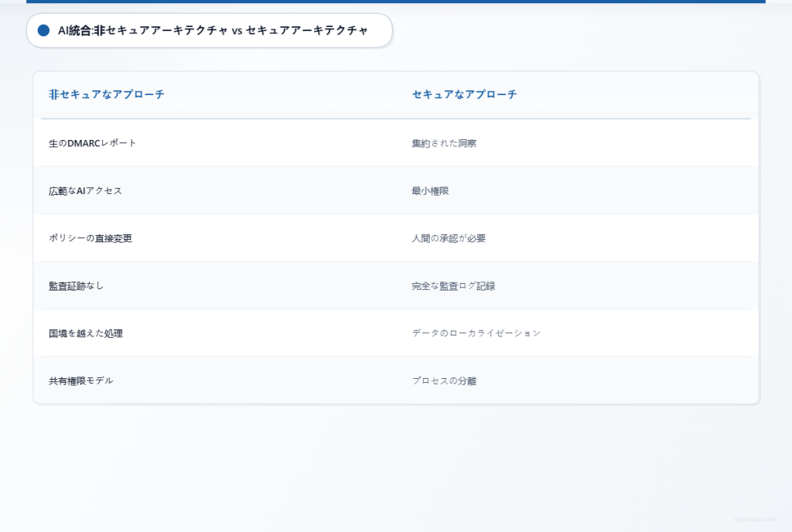Select the cell '国境を越えた処理'
Viewport: 792px width, 532px height.
[x=86, y=333]
